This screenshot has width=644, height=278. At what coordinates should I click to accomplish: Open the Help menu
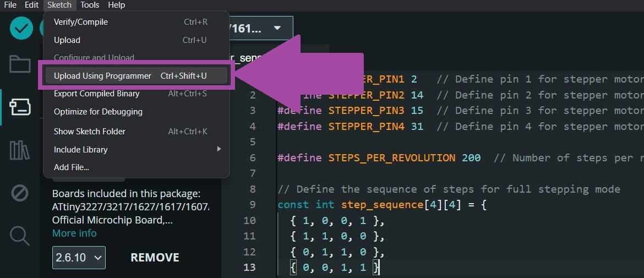[x=116, y=5]
